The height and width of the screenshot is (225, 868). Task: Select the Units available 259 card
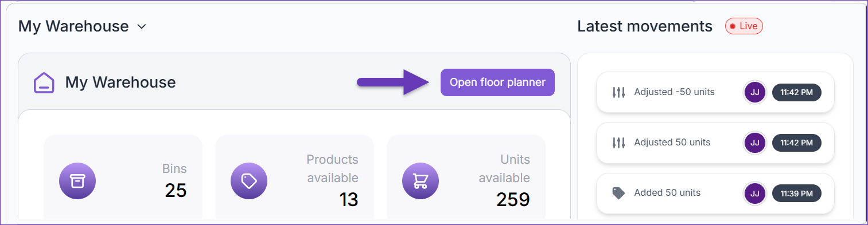coord(466,177)
